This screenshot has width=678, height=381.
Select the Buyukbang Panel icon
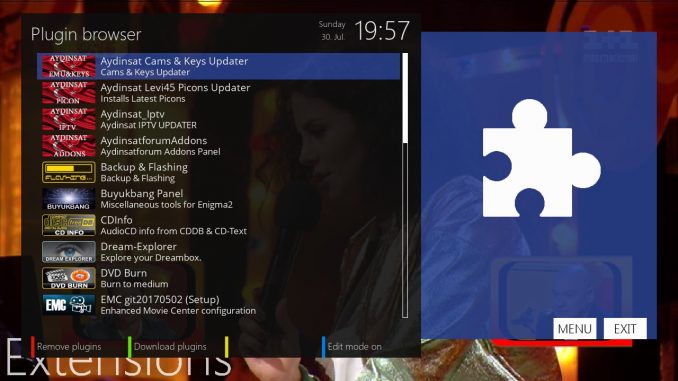click(69, 199)
